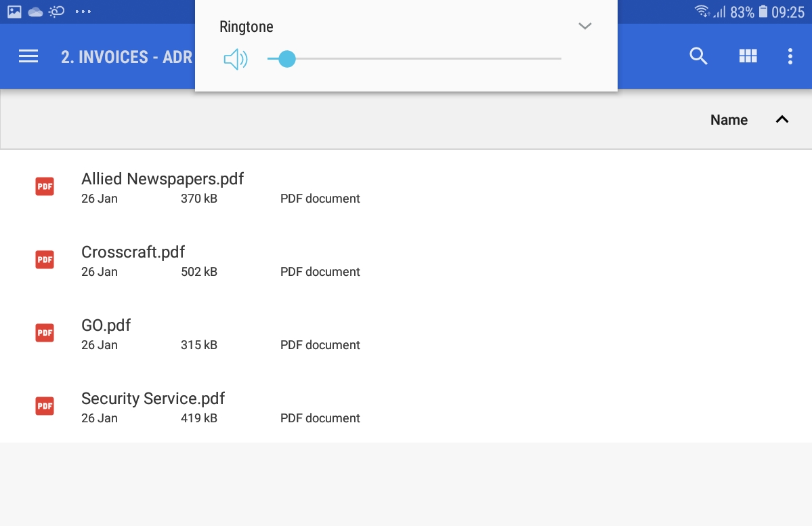The width and height of the screenshot is (812, 526).
Task: Open Allied Newspapers.pdf file
Action: (163, 180)
